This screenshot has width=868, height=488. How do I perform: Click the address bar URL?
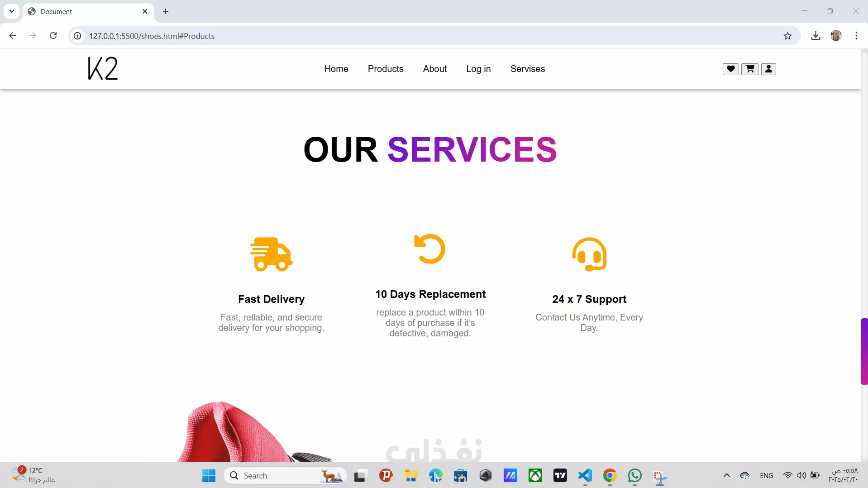pyautogui.click(x=152, y=36)
